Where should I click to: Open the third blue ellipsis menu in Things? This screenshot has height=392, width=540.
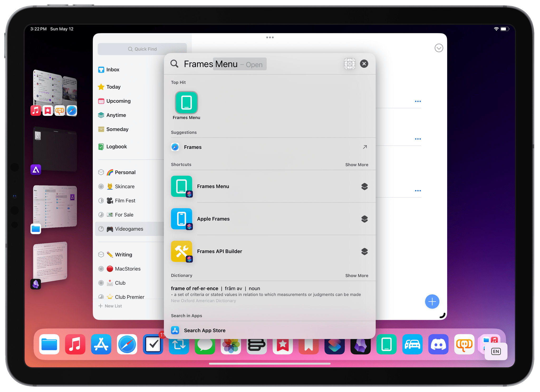pyautogui.click(x=418, y=191)
